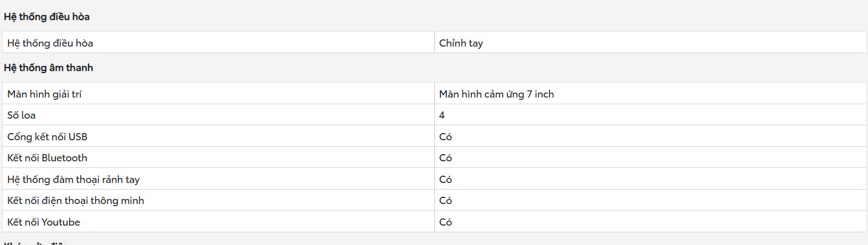Select the 'Kết nối Youtube' row label
This screenshot has height=245, width=868.
(44, 222)
